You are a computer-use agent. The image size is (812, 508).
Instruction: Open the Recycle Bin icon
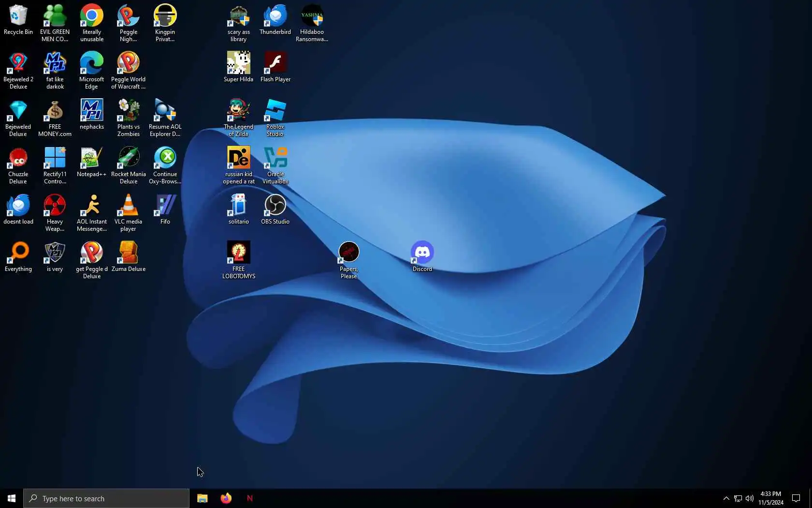pyautogui.click(x=18, y=20)
